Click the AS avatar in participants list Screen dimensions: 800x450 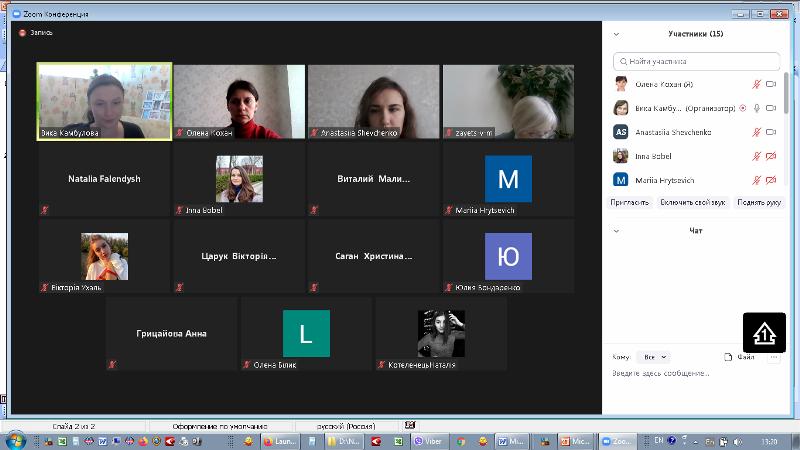coord(621,132)
